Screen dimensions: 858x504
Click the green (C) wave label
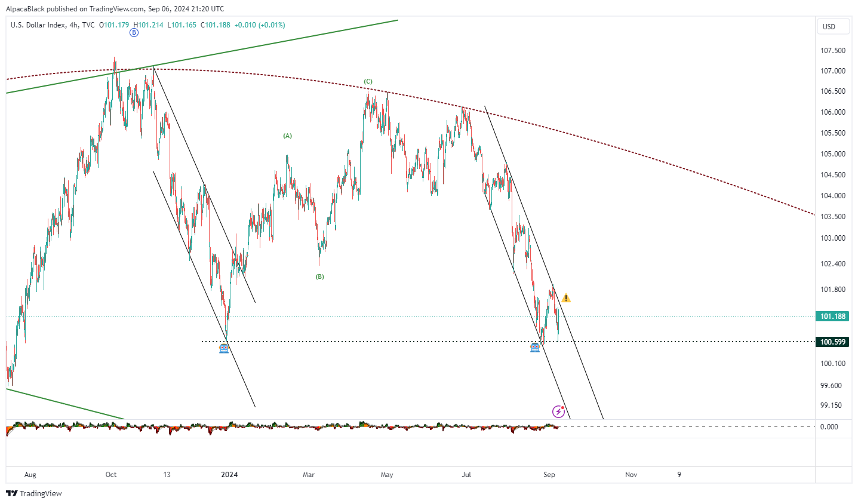[368, 81]
